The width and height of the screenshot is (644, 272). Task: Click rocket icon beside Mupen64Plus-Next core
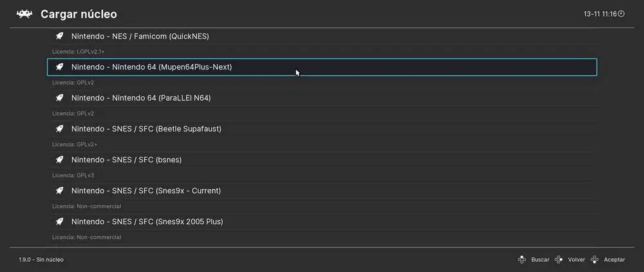59,67
